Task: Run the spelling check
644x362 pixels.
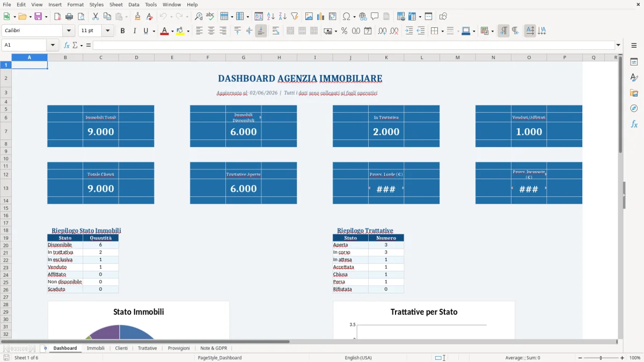Action: 210,17
